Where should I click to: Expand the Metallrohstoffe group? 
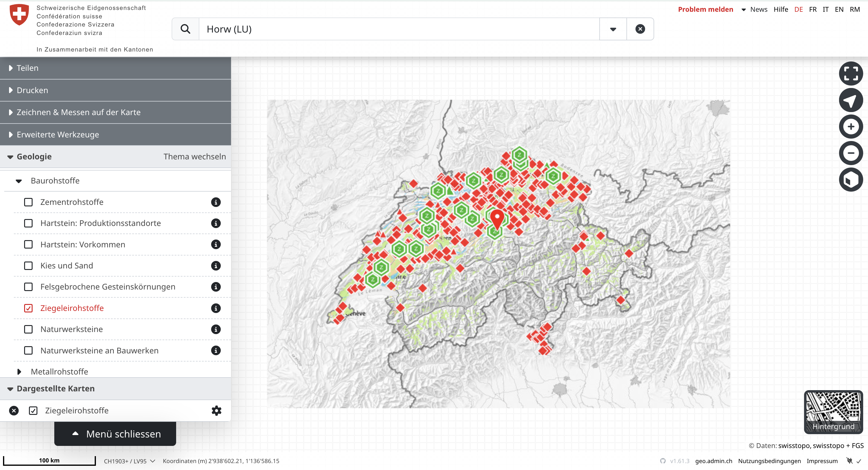(x=19, y=372)
